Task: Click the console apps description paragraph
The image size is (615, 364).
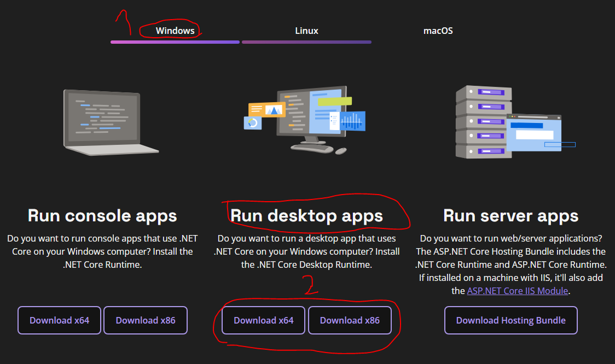Action: click(102, 251)
